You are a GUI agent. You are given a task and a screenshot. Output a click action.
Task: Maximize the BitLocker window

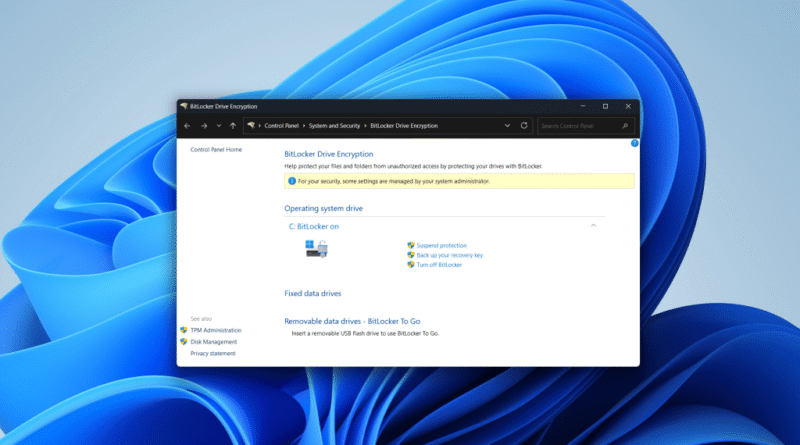606,106
